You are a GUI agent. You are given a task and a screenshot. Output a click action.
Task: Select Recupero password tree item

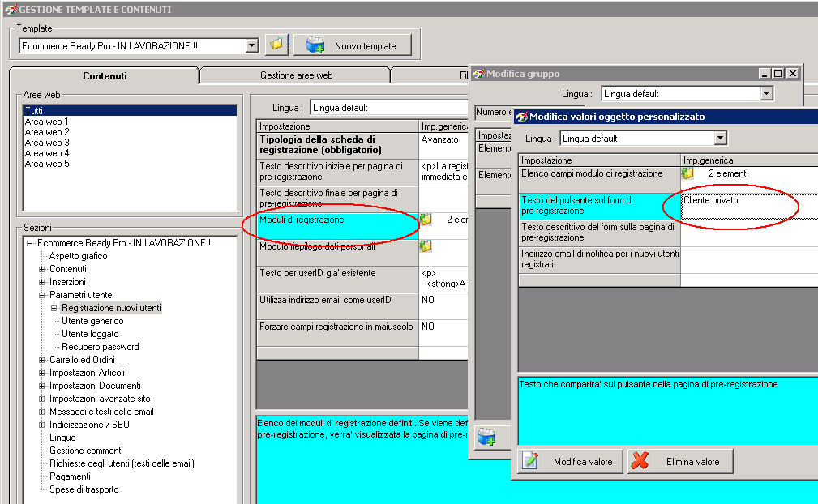[x=101, y=347]
